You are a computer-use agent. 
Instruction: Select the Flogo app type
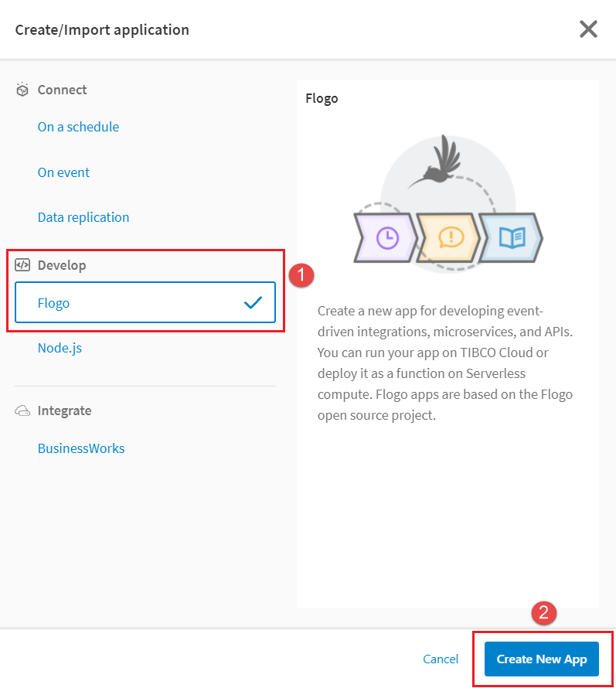pos(54,303)
